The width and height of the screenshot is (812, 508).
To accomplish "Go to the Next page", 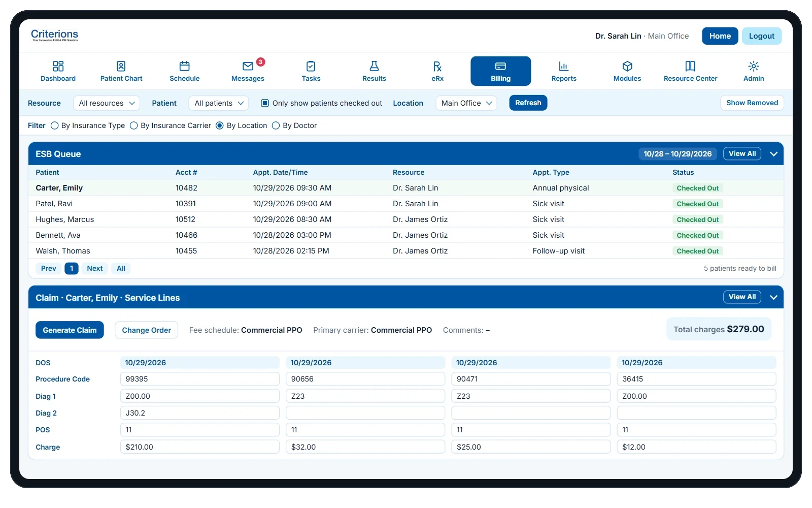I will pyautogui.click(x=94, y=268).
